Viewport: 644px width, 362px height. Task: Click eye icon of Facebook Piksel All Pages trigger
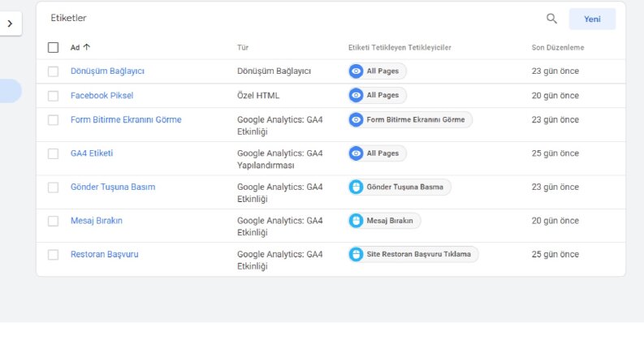(356, 95)
